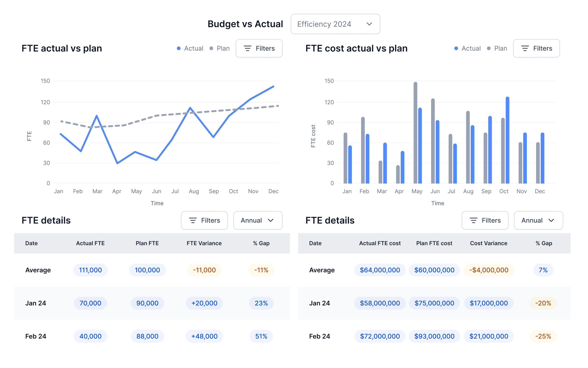588x368 pixels.
Task: Open Filters above the Actual FTE table
Action: [x=204, y=220]
